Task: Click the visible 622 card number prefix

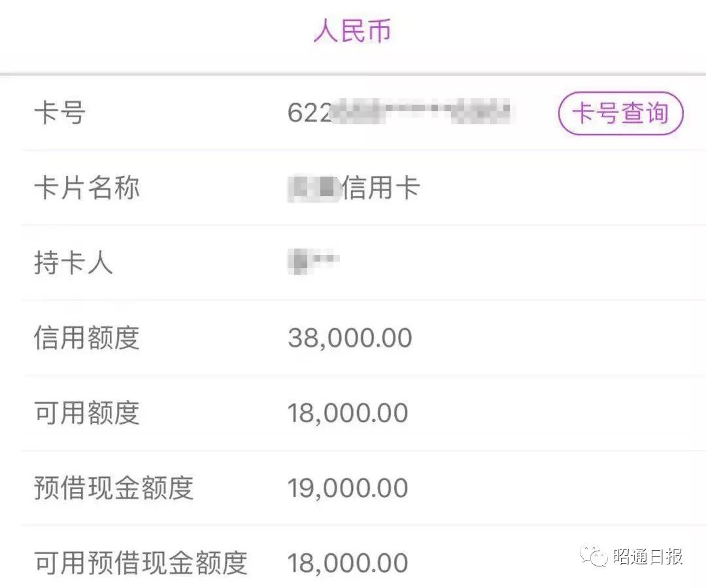Action: [x=310, y=112]
